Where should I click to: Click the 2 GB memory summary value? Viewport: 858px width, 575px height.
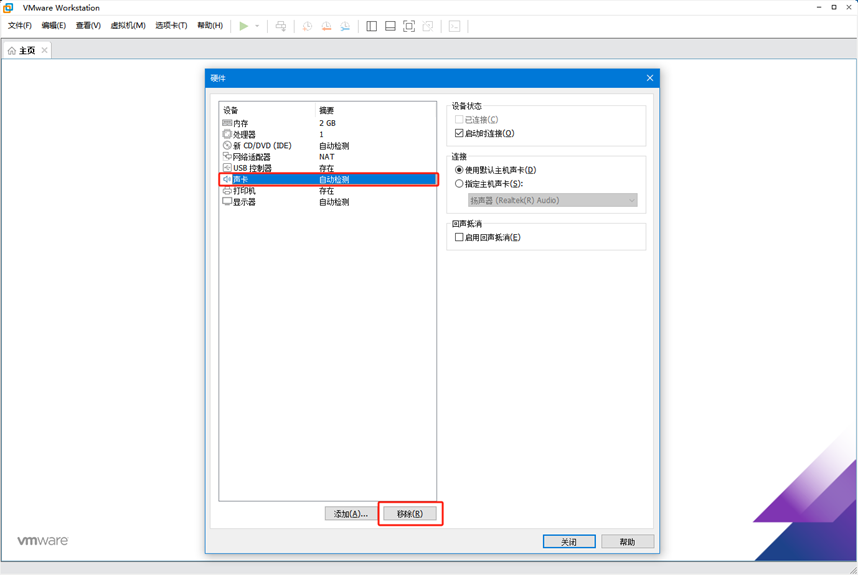click(x=327, y=123)
